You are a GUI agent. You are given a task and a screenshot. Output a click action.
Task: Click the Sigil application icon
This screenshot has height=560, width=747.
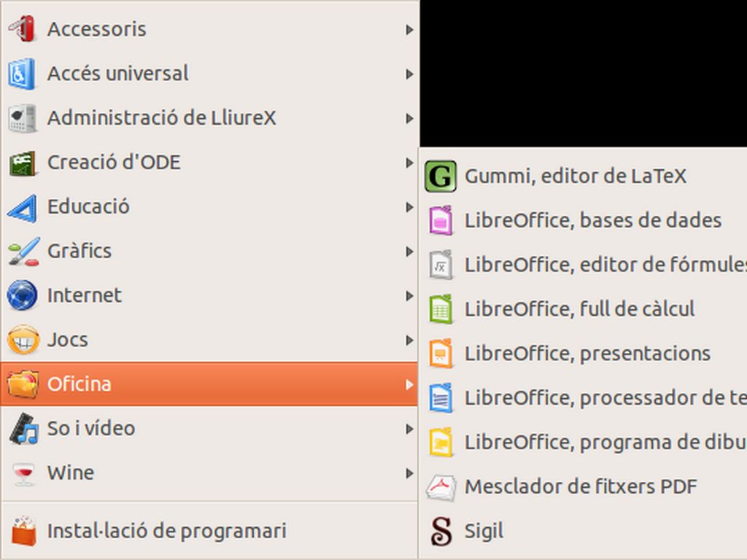click(441, 531)
